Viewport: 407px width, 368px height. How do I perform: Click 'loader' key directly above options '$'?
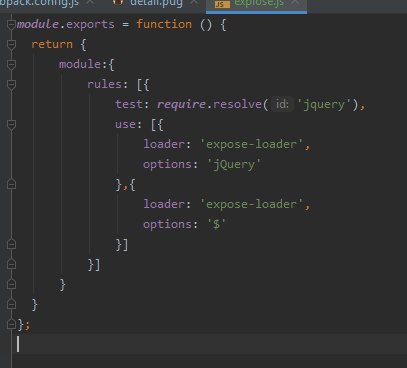(x=164, y=204)
